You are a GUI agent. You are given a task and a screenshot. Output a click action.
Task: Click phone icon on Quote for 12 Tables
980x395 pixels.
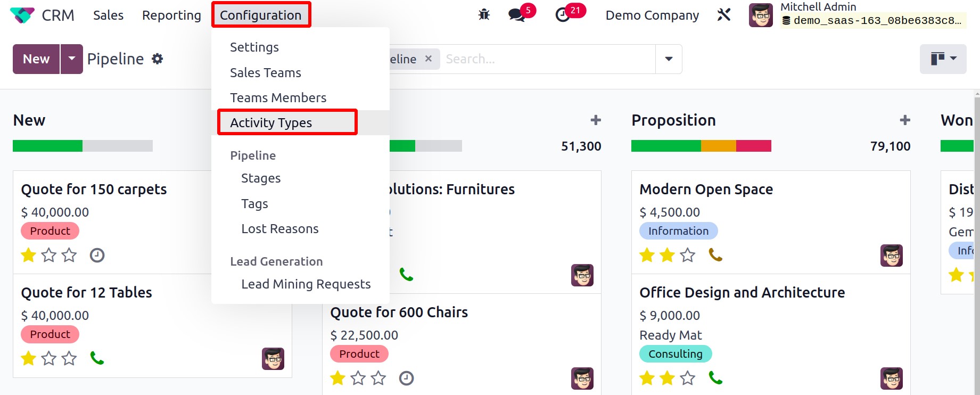point(97,358)
